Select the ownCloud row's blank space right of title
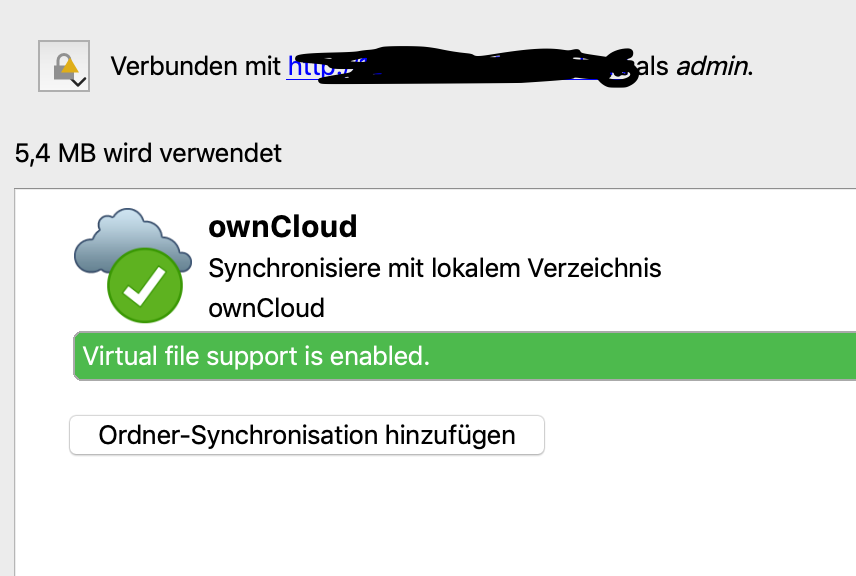Image resolution: width=856 pixels, height=576 pixels. click(x=601, y=227)
